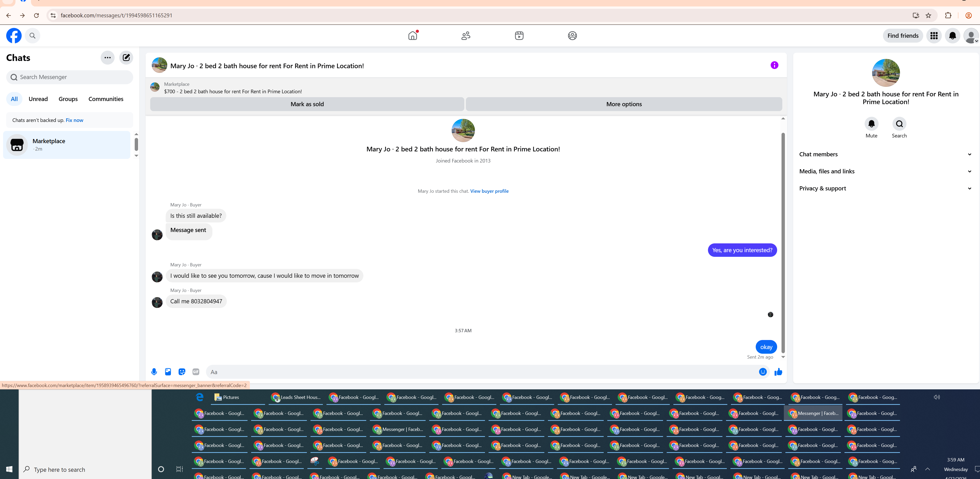Open the sticker picker icon

182,372
